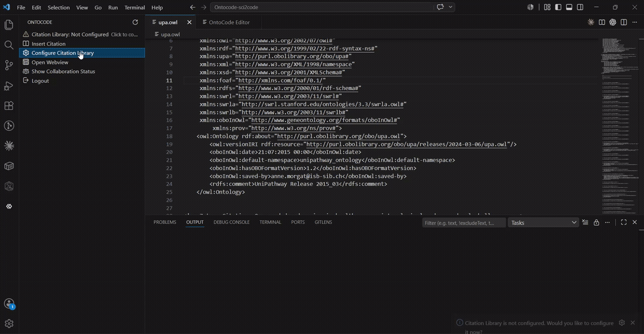Toggle output auto-scroll lock
Viewport: 644px width, 334px height.
click(x=597, y=222)
